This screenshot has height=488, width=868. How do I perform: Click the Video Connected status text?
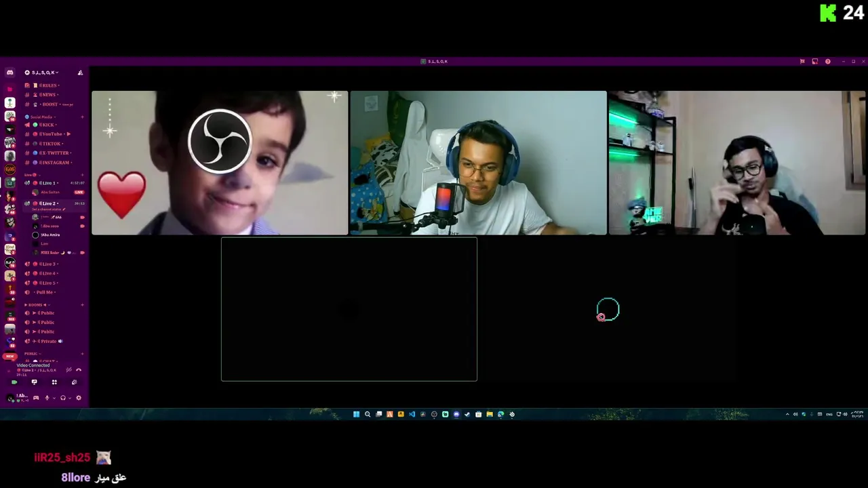33,365
